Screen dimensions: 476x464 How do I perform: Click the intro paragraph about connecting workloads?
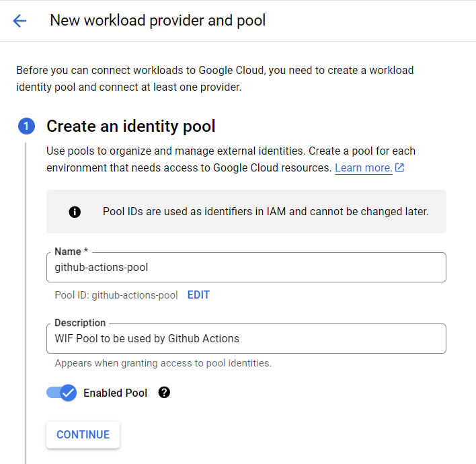[214, 79]
